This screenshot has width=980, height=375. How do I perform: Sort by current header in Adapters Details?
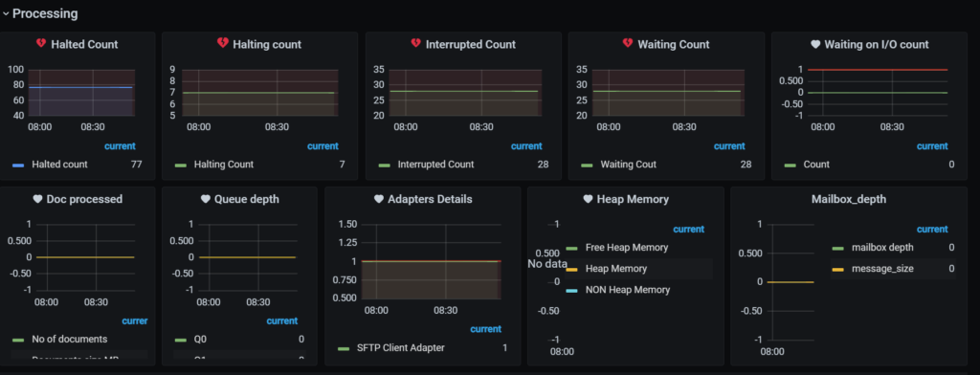pos(485,329)
